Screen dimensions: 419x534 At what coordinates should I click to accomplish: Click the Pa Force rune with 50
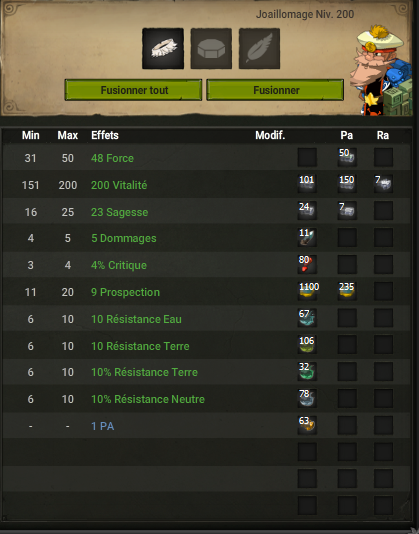pos(347,157)
